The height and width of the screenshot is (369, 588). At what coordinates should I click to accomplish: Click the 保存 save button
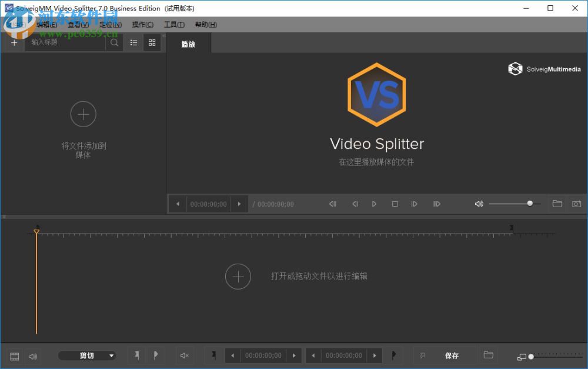[452, 355]
